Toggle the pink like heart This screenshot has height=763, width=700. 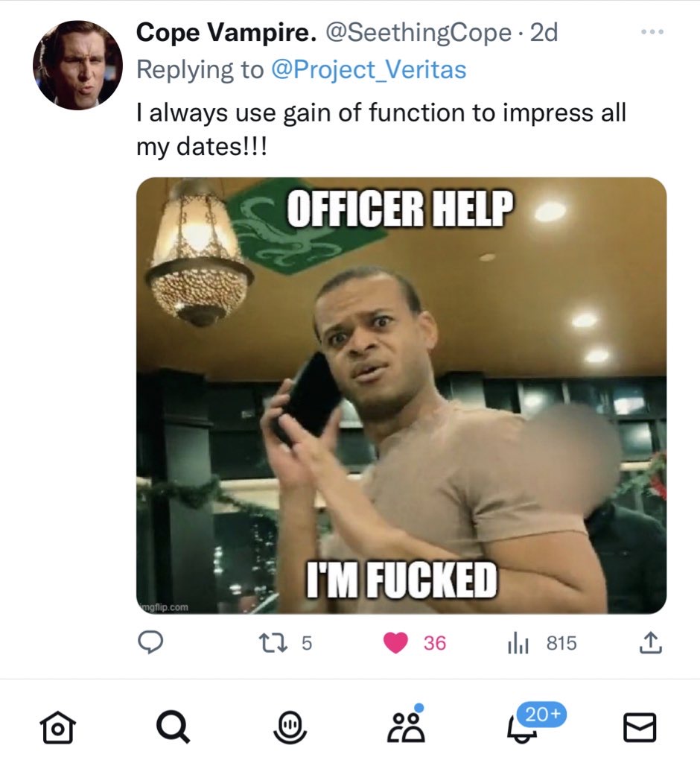point(396,643)
